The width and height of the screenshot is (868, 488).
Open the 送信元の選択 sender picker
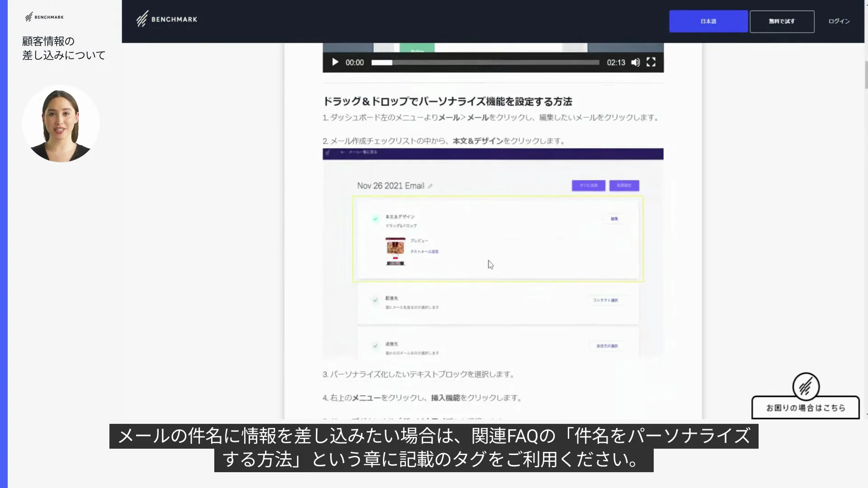pyautogui.click(x=607, y=346)
